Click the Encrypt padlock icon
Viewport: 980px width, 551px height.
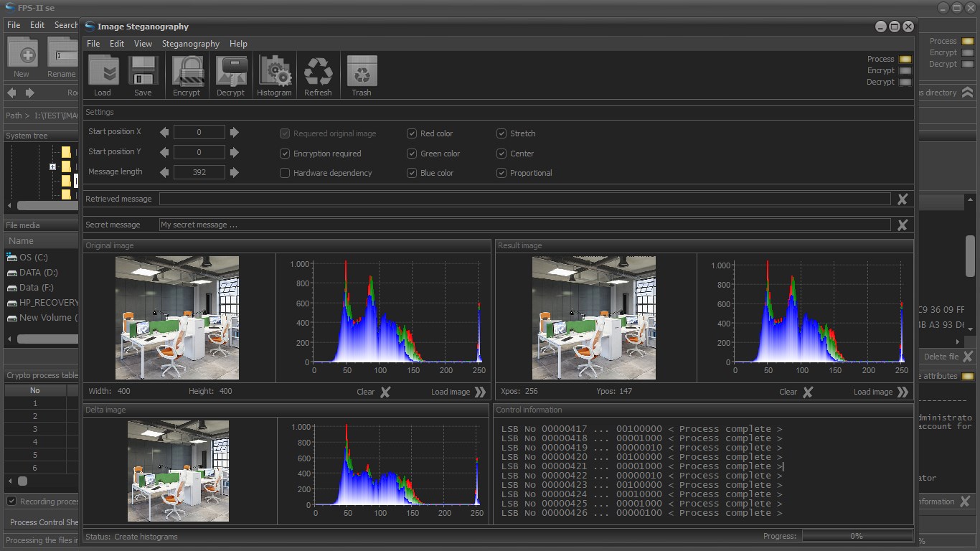(188, 71)
